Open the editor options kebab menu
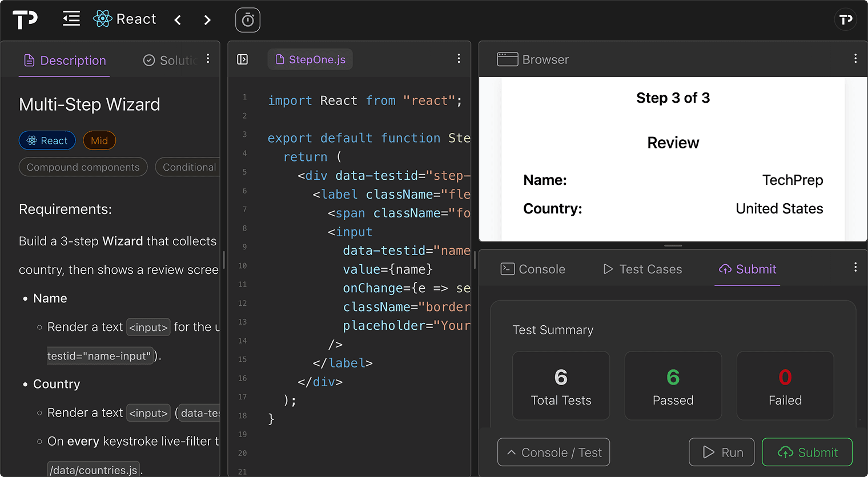 pos(459,58)
